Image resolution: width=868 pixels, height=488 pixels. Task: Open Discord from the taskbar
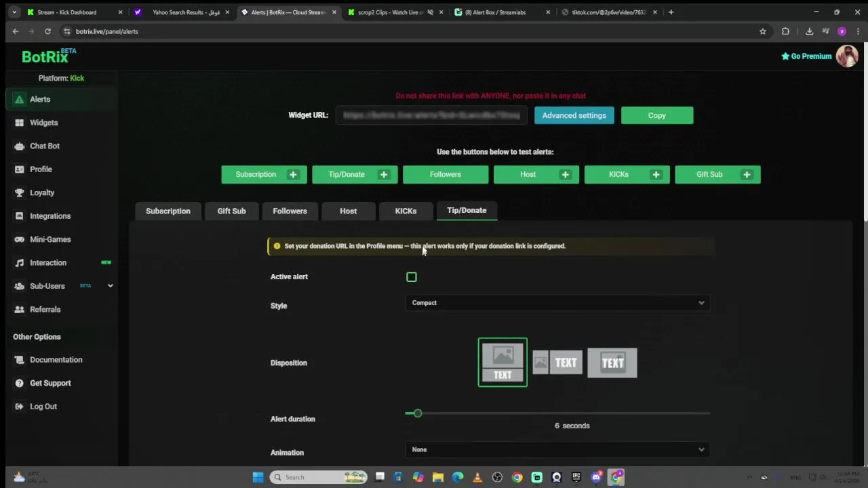(596, 477)
